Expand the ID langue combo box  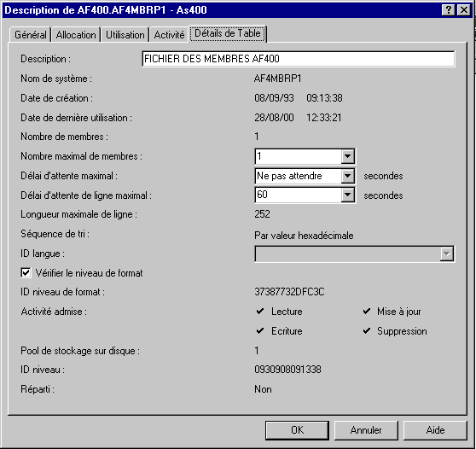tap(447, 254)
